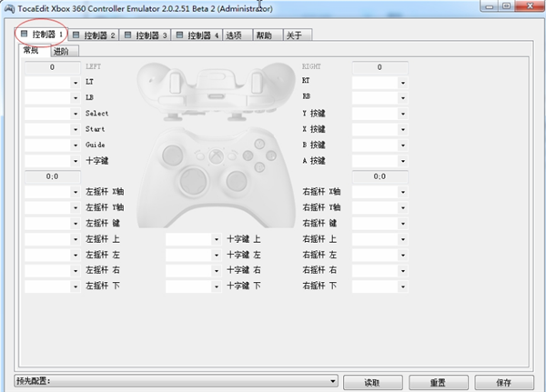The image size is (546, 392).
Task: Open the 右摇杆 键 dropdown
Action: [x=379, y=224]
